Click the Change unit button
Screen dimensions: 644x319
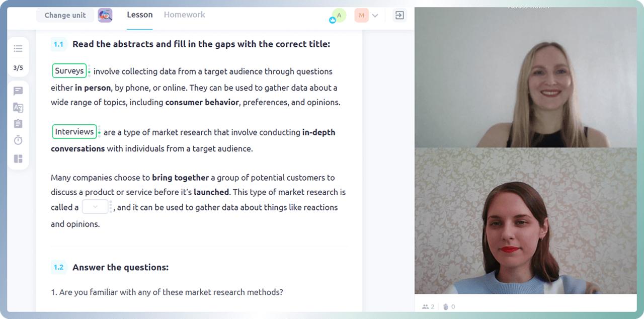click(x=65, y=15)
